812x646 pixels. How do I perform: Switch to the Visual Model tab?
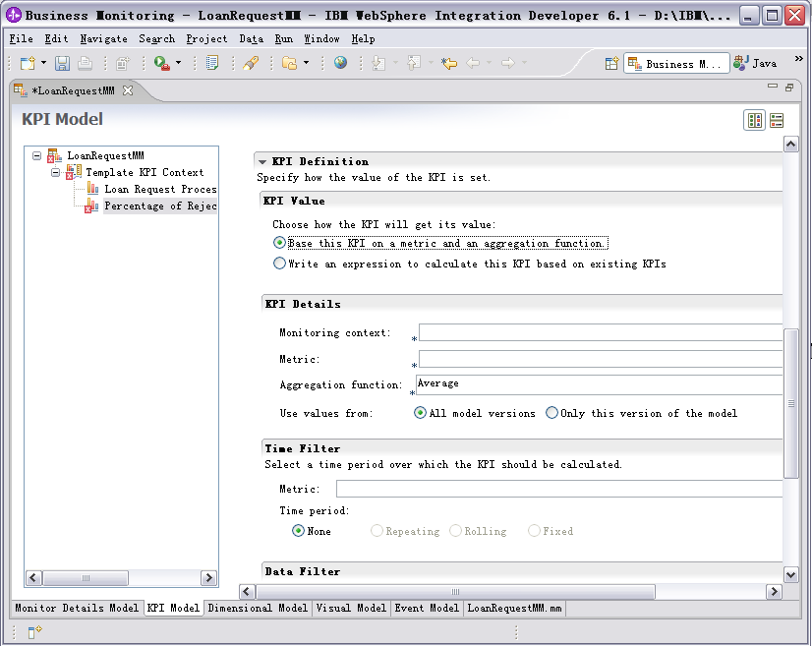click(351, 609)
